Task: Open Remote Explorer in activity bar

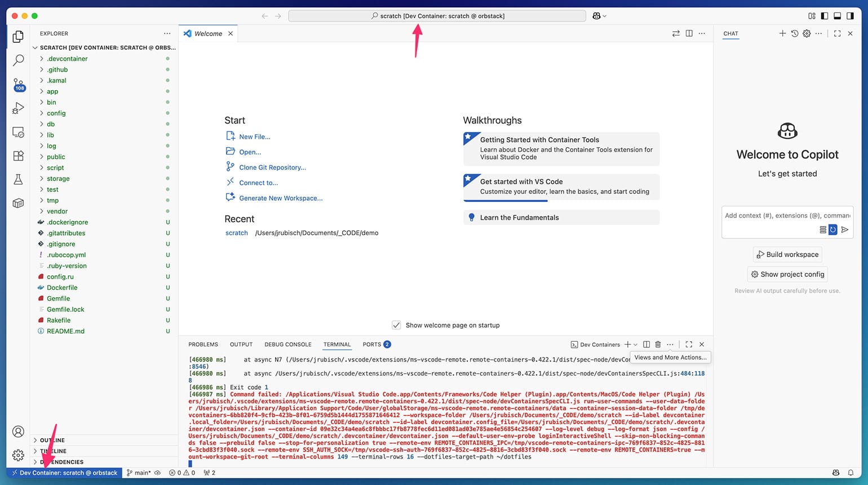Action: pos(18,133)
